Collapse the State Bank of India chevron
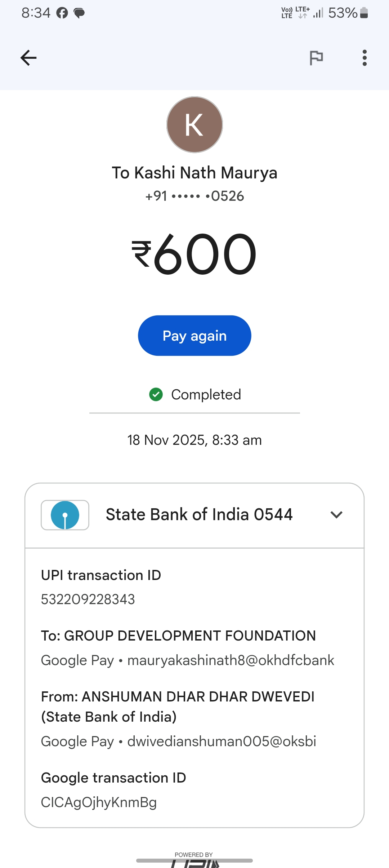This screenshot has height=868, width=389. coord(336,515)
